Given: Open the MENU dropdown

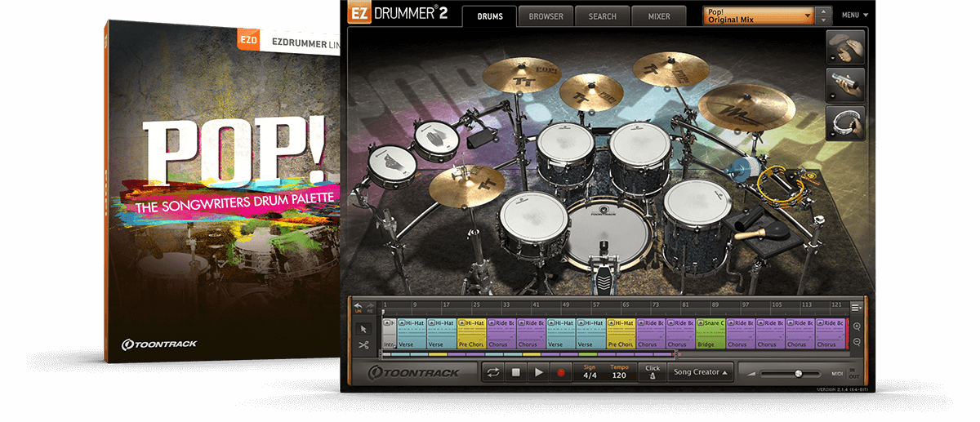Looking at the screenshot, I should [855, 15].
